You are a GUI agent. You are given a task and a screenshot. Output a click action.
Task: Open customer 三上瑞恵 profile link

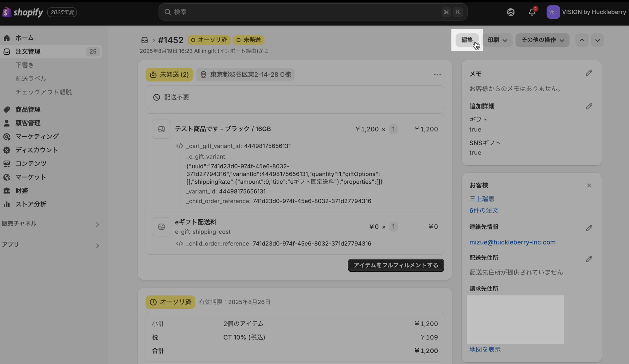click(x=482, y=199)
